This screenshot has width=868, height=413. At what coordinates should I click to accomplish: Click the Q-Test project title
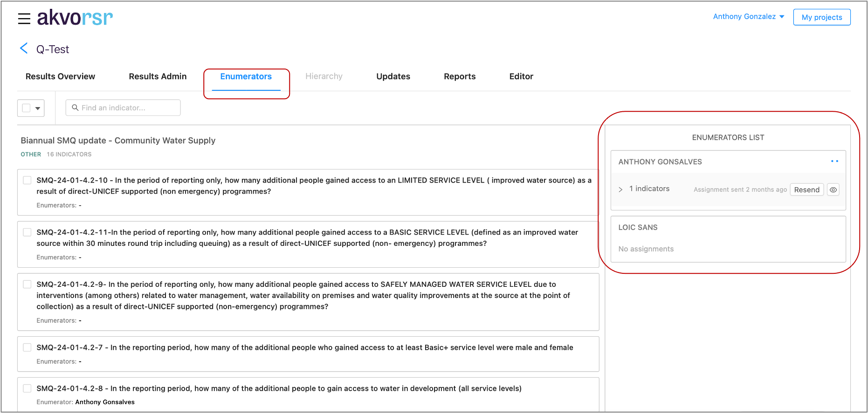tap(53, 49)
